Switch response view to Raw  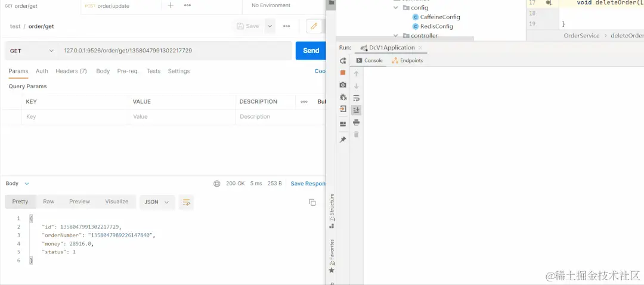(49, 202)
